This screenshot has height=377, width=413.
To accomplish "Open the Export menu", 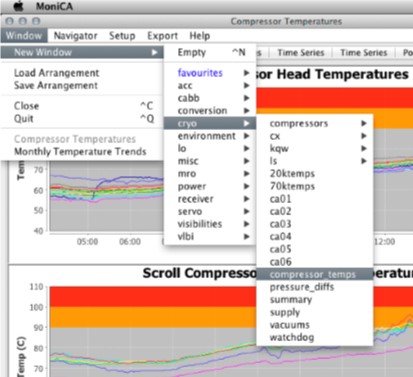I will point(162,36).
